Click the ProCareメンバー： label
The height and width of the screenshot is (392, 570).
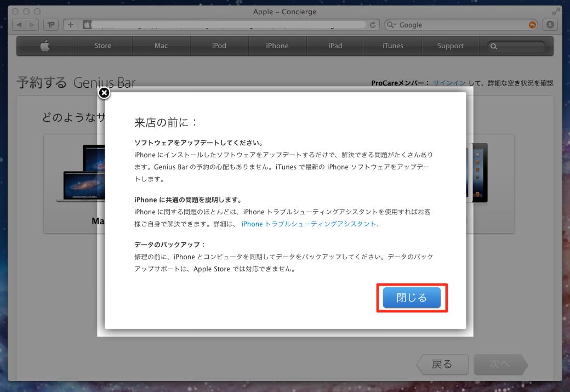[x=400, y=83]
